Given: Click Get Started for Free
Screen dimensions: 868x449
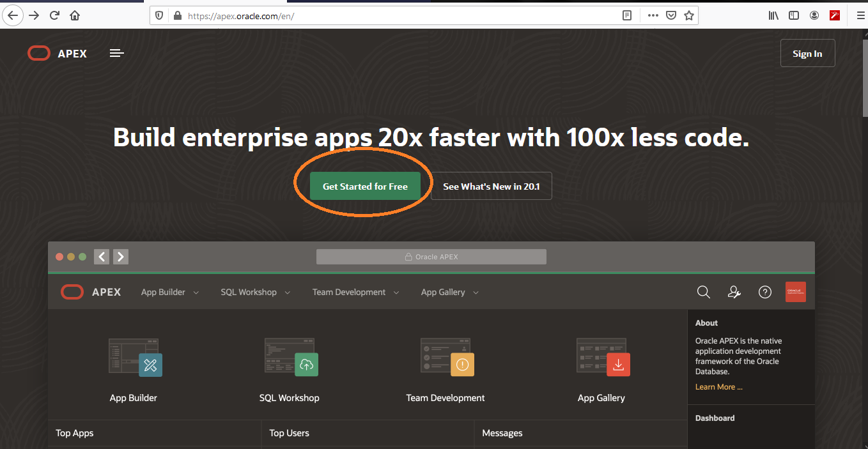Looking at the screenshot, I should tap(365, 186).
